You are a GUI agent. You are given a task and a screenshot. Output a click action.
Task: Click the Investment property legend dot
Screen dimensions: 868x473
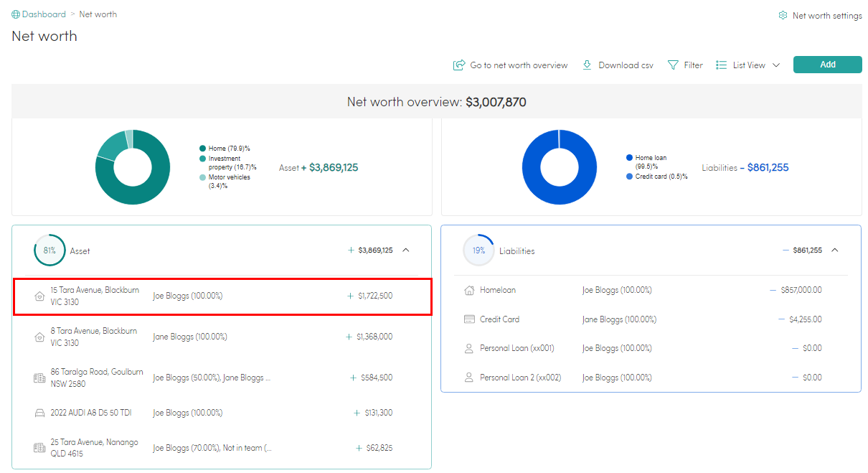click(x=203, y=159)
